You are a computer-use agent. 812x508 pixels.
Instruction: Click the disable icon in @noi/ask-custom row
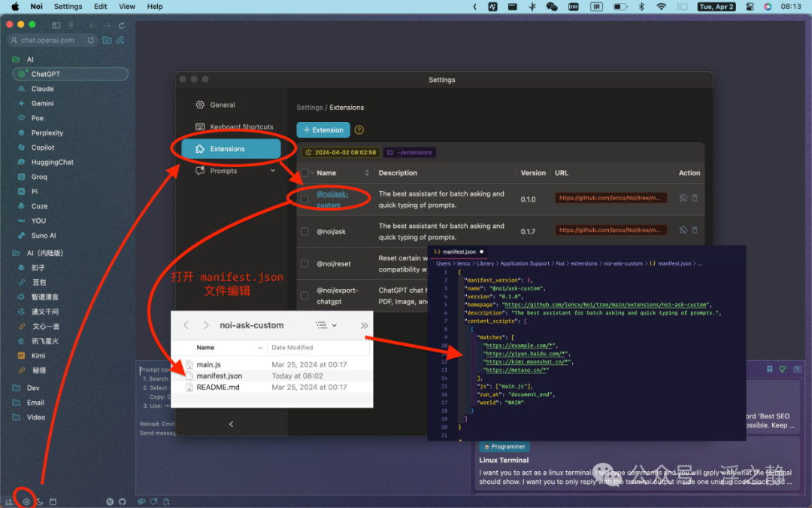pyautogui.click(x=683, y=198)
